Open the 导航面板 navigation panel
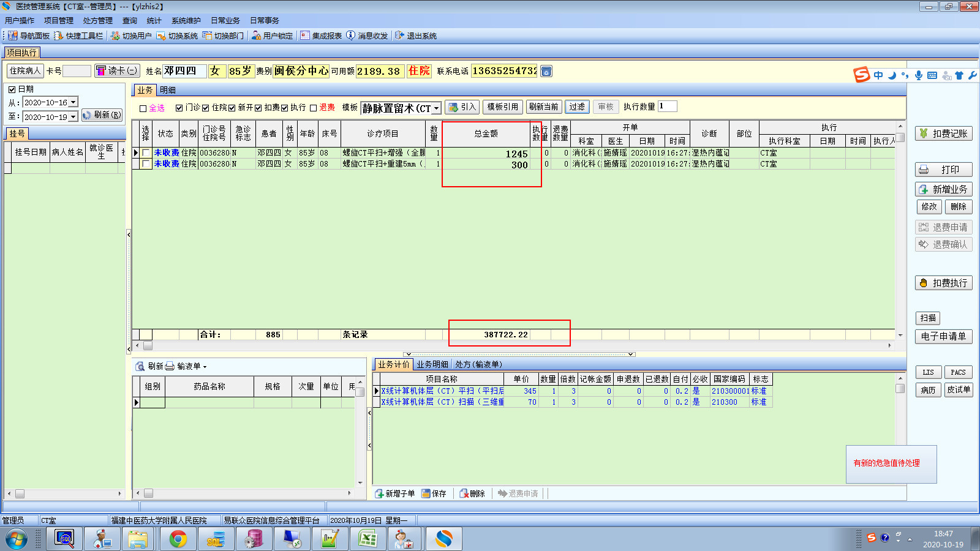 (x=29, y=36)
